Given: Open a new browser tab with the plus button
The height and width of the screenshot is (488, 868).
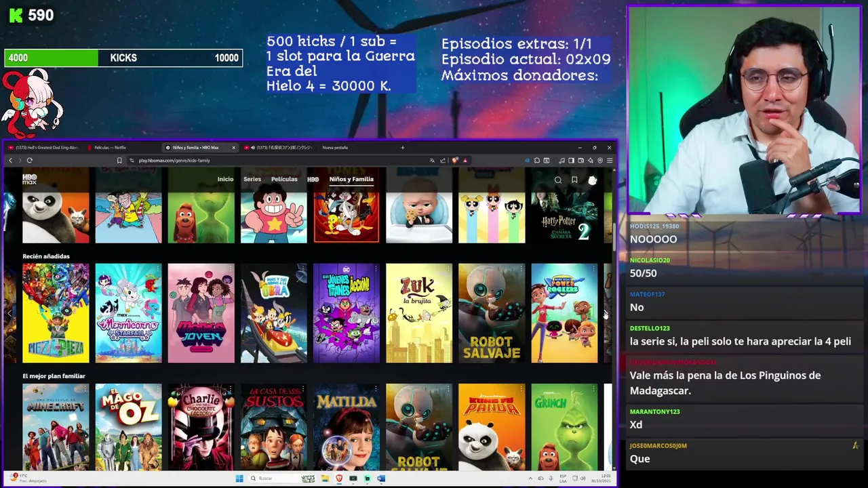Looking at the screenshot, I should [402, 147].
